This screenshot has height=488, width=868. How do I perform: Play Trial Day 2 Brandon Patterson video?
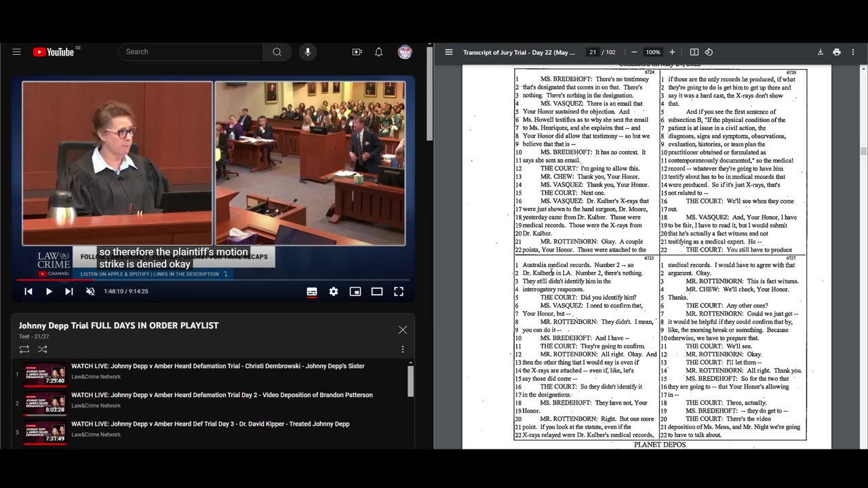[x=222, y=395]
